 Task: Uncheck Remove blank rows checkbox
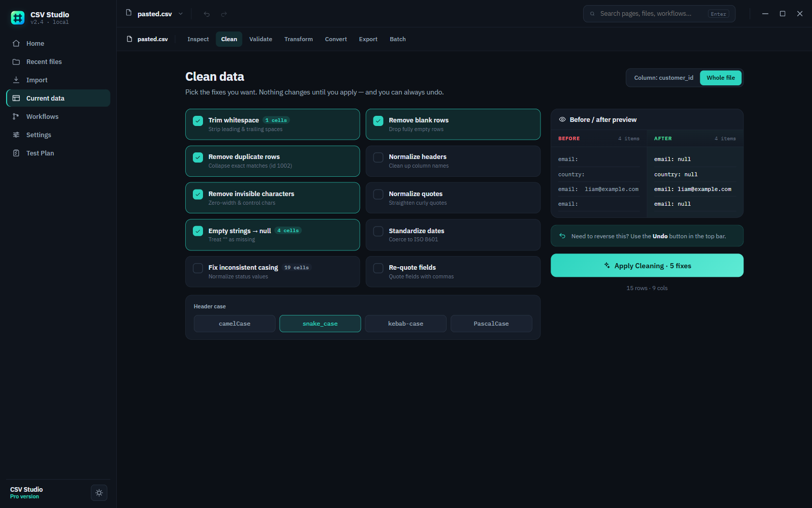tap(378, 121)
